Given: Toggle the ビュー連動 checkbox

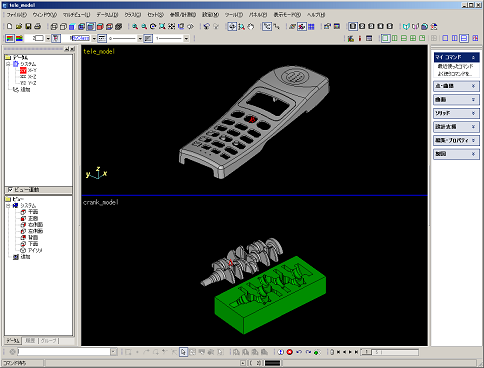Looking at the screenshot, I should [10, 190].
